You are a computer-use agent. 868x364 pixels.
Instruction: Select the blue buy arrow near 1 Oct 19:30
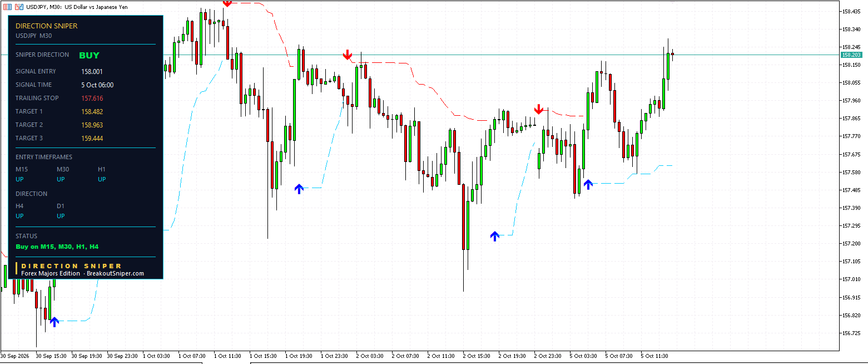(x=299, y=189)
